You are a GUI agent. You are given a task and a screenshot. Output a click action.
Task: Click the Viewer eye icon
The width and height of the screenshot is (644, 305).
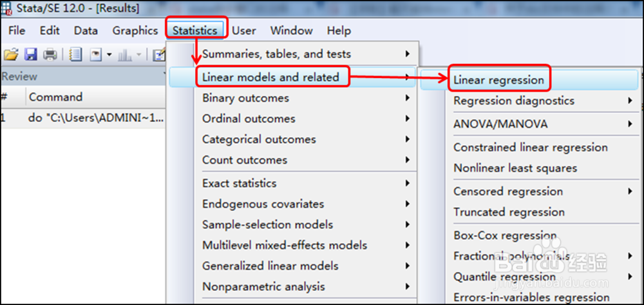pos(96,54)
